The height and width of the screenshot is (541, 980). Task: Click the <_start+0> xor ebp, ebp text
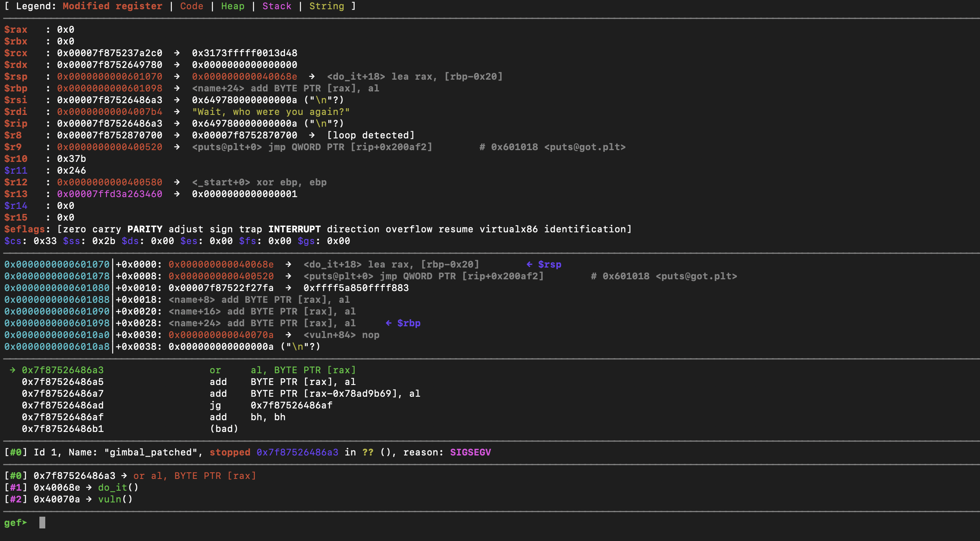click(259, 182)
